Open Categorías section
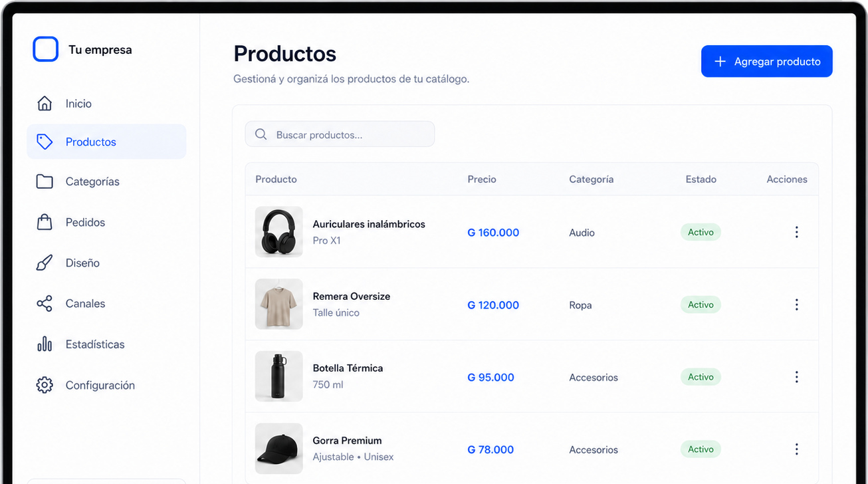The image size is (868, 484). 106,181
